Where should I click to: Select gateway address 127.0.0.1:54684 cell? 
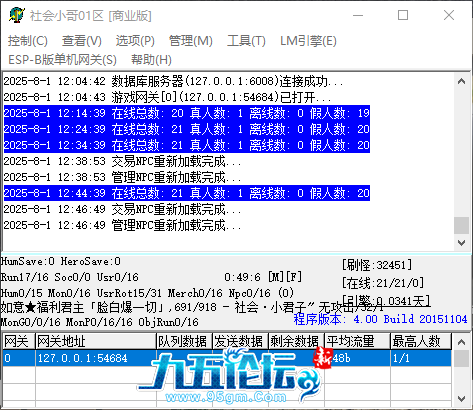(96, 358)
